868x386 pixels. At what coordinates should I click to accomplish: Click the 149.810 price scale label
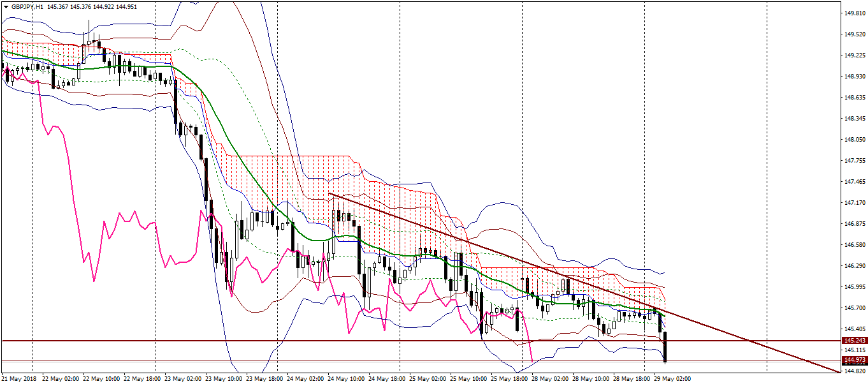[854, 13]
